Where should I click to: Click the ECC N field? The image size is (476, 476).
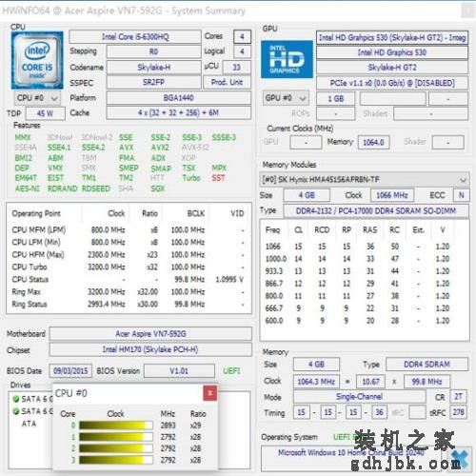(x=462, y=195)
